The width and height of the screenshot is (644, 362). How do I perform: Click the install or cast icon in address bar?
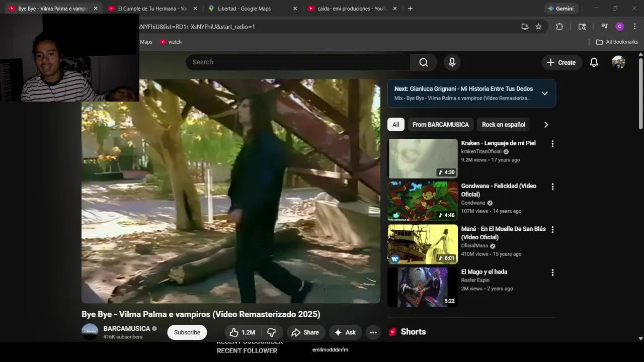click(x=525, y=27)
